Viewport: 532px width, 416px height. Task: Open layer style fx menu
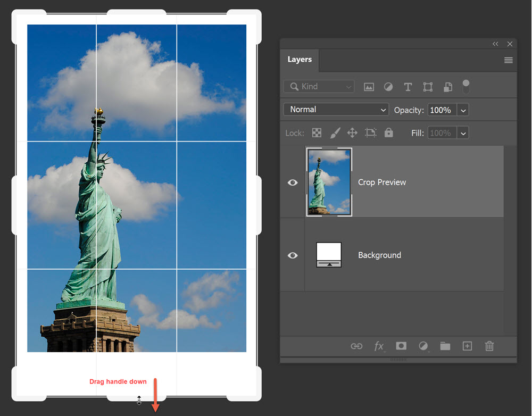(x=379, y=346)
